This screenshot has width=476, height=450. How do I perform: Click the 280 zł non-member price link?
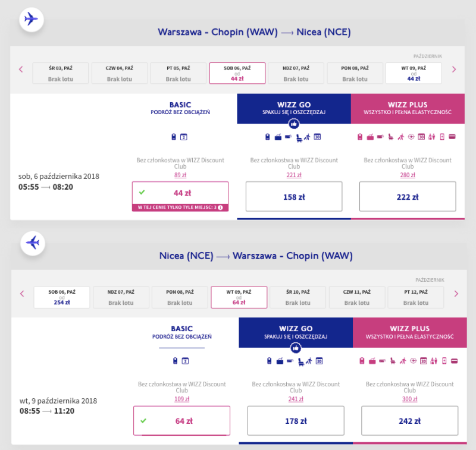tap(408, 175)
